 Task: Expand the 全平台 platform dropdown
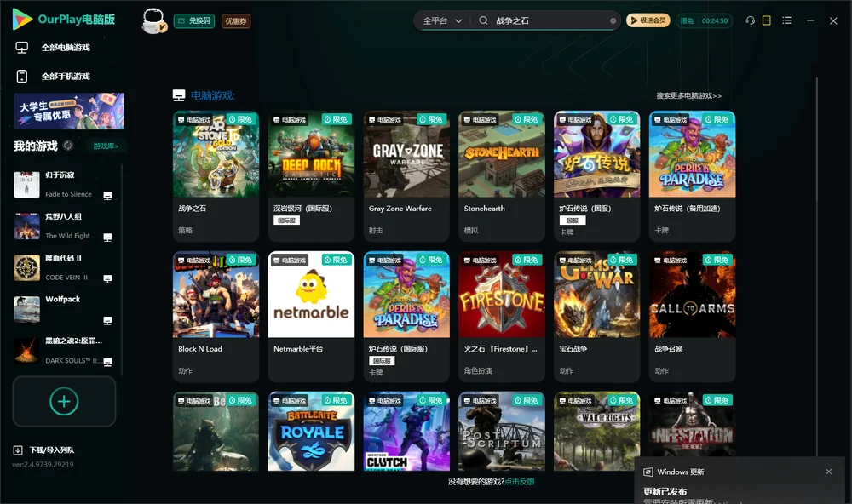[x=442, y=20]
